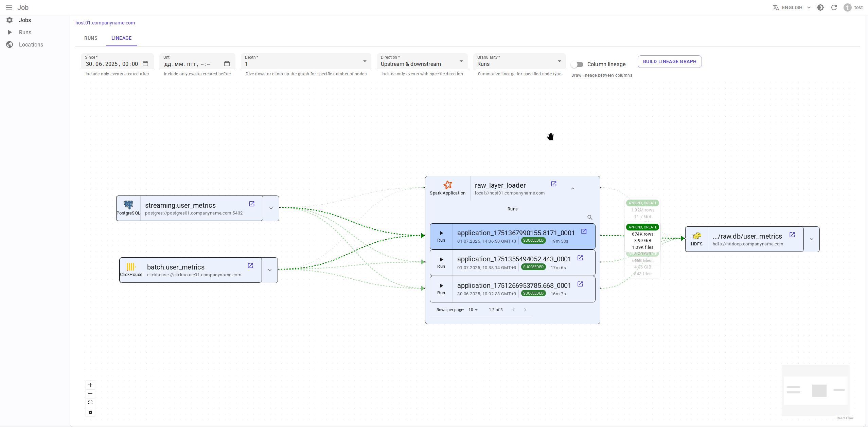Viewport: 868px width, 427px height.
Task: Open streaming.user_metrics dataset in new tab icon
Action: pos(252,204)
